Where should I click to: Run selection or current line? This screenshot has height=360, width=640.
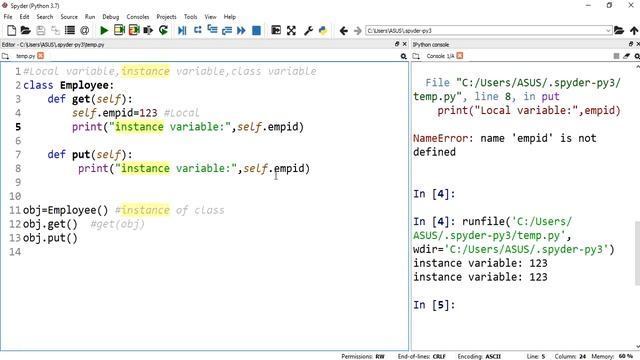(148, 30)
